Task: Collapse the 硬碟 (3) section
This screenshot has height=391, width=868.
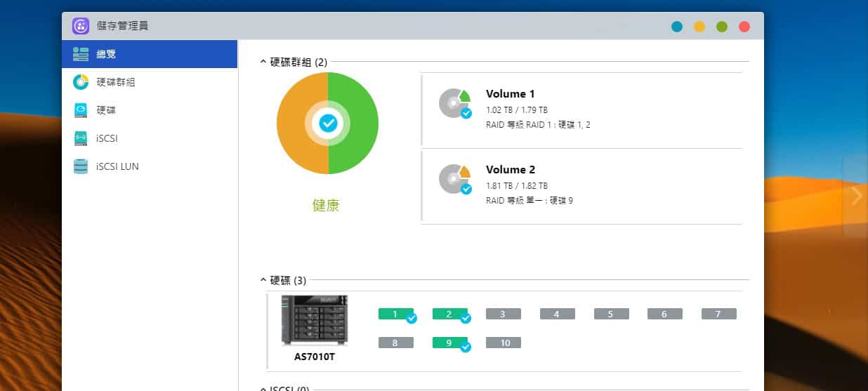Action: [x=263, y=280]
